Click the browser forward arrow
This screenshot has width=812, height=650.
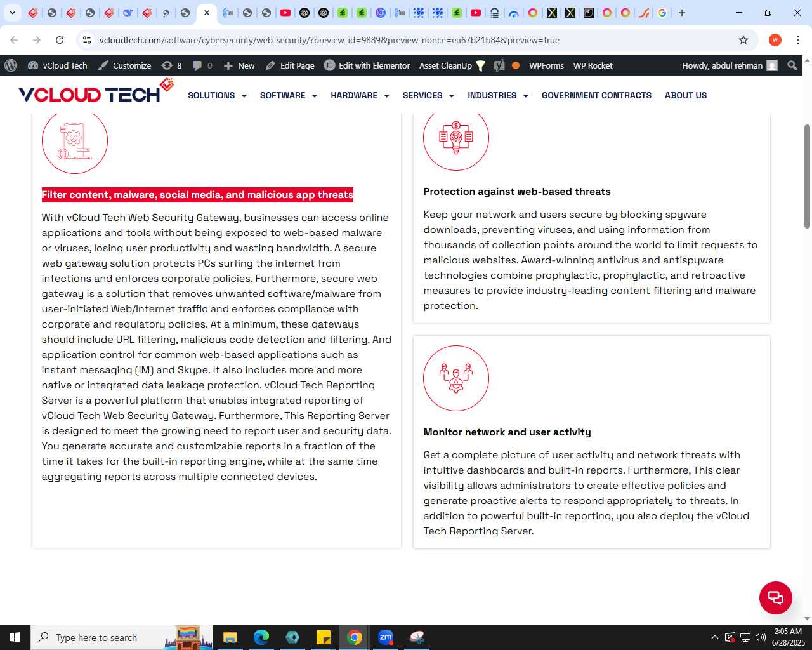click(37, 40)
